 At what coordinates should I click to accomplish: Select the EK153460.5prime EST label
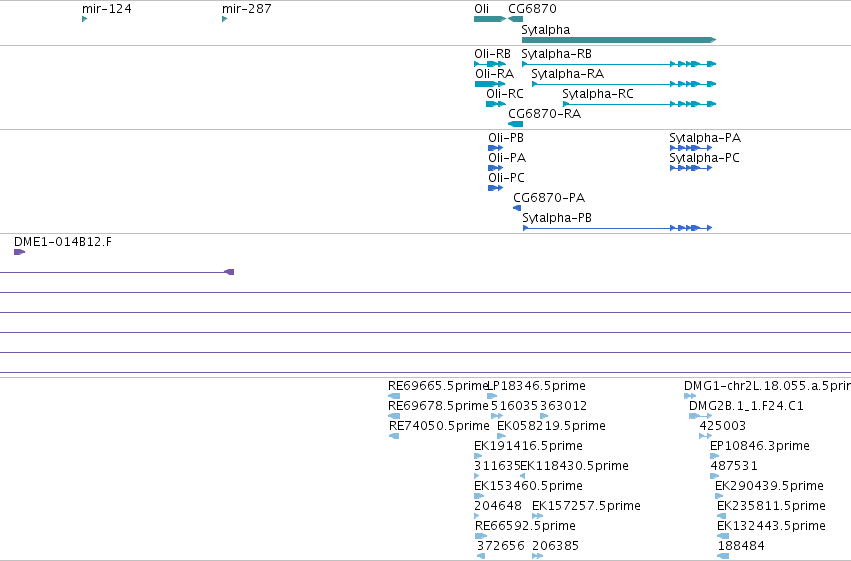528,486
